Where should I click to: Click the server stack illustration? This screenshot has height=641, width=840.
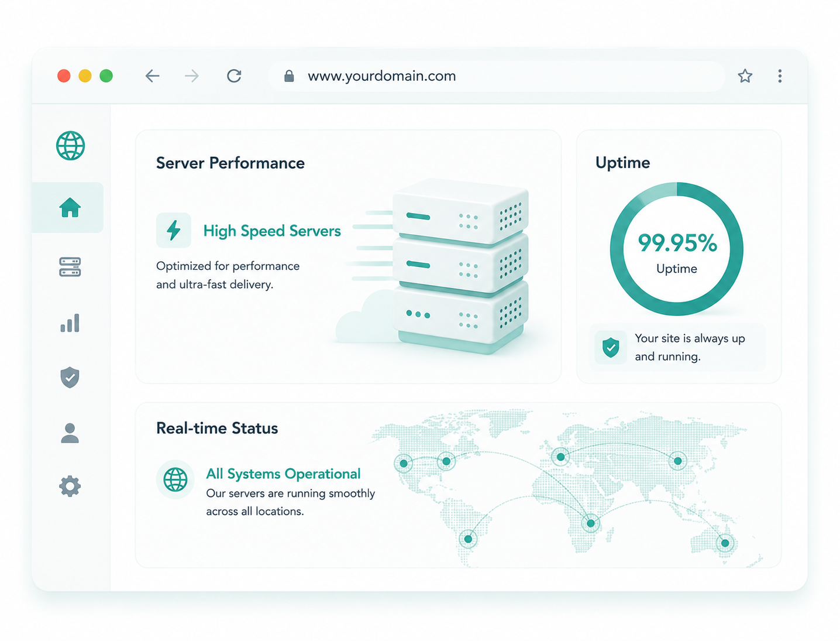(x=460, y=266)
